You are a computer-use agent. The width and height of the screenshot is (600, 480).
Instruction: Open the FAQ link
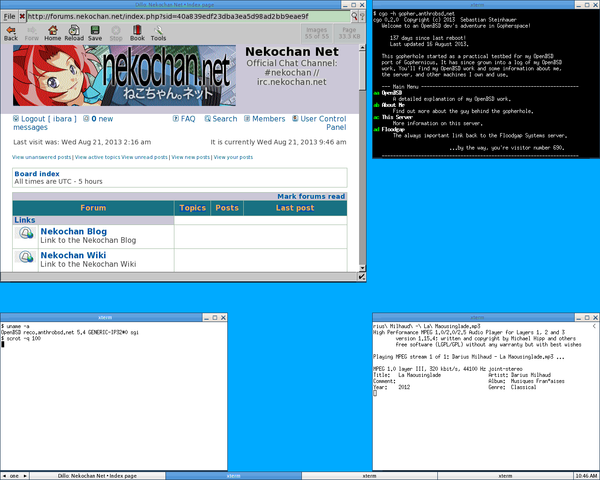188,119
